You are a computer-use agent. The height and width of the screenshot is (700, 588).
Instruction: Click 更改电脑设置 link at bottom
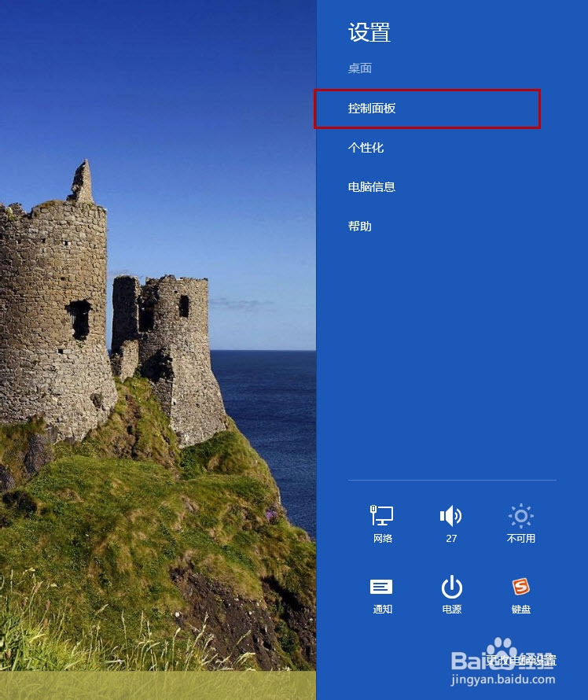(x=521, y=660)
